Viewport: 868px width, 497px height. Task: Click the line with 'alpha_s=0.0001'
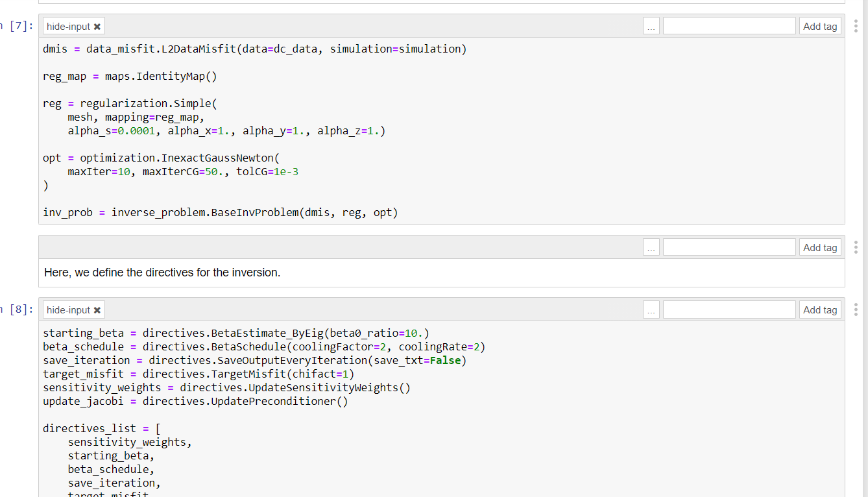226,131
